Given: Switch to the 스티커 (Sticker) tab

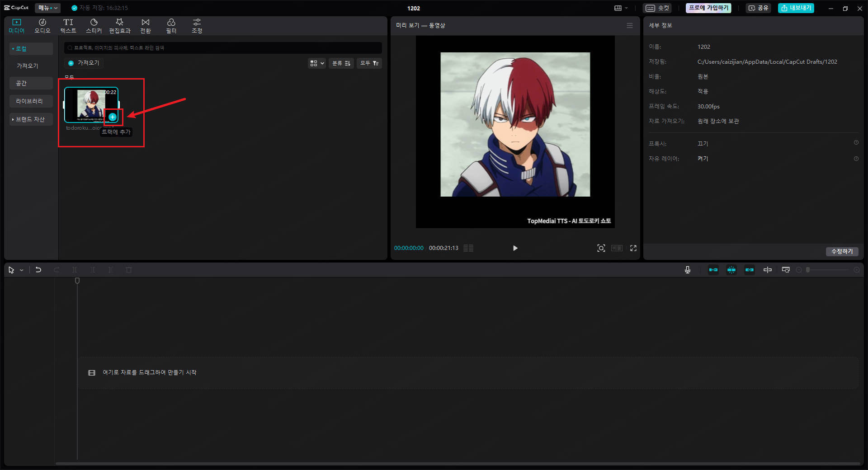Looking at the screenshot, I should [x=94, y=26].
